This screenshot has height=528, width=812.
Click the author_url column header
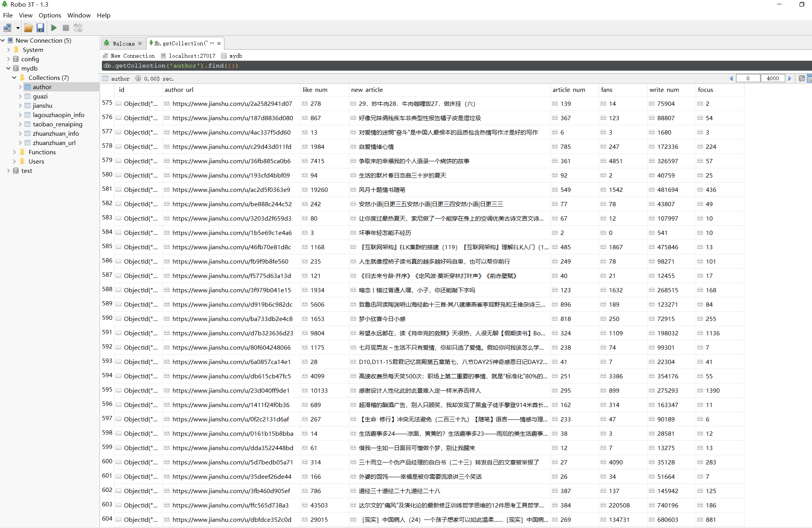(x=231, y=90)
